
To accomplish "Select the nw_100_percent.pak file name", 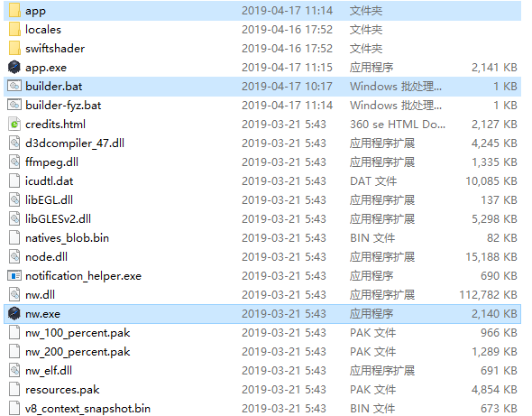I will [x=78, y=333].
